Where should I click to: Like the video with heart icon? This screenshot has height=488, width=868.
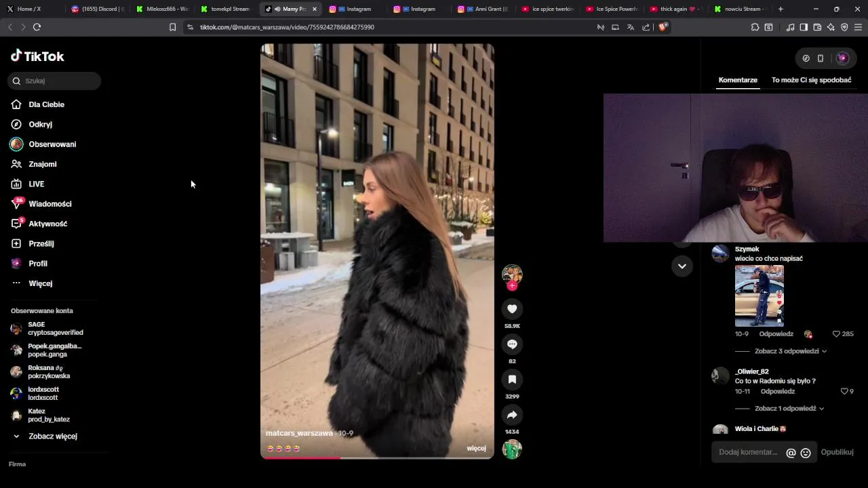coord(512,309)
